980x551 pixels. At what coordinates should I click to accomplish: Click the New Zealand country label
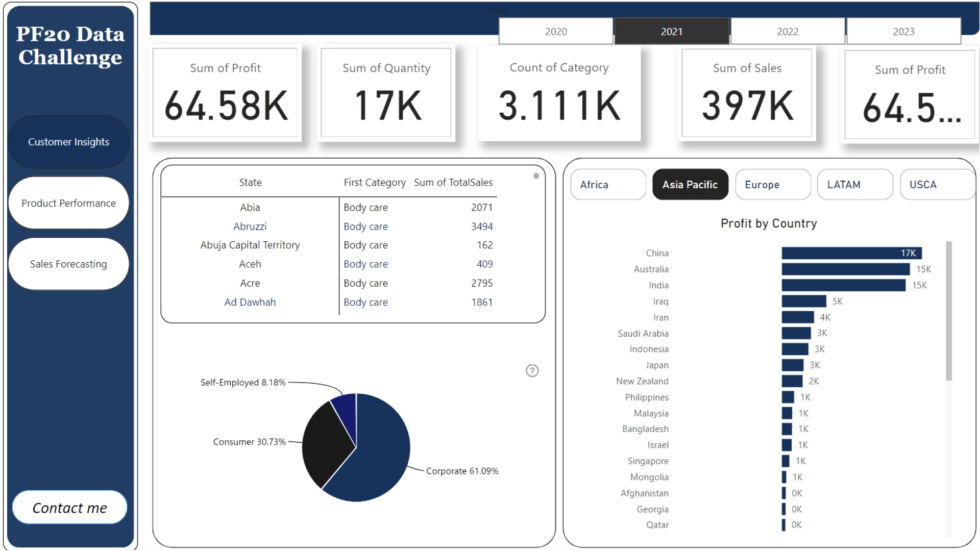coord(642,381)
